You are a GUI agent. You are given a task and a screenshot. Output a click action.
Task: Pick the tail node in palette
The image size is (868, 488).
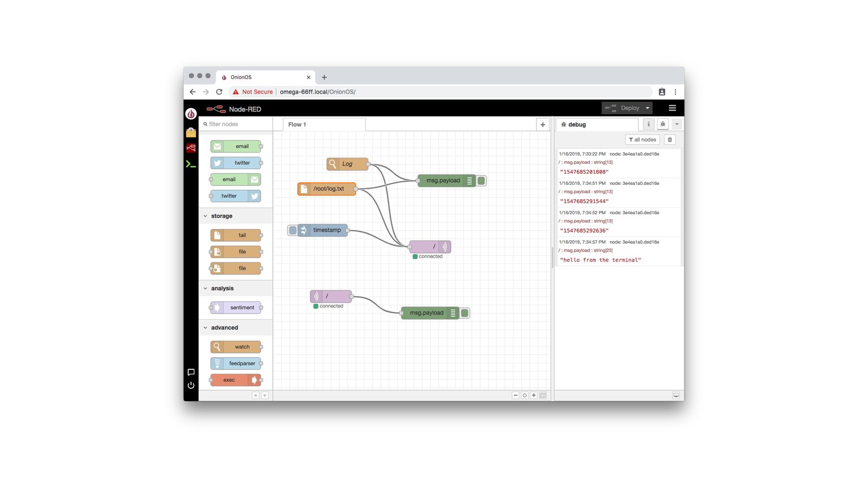point(235,235)
